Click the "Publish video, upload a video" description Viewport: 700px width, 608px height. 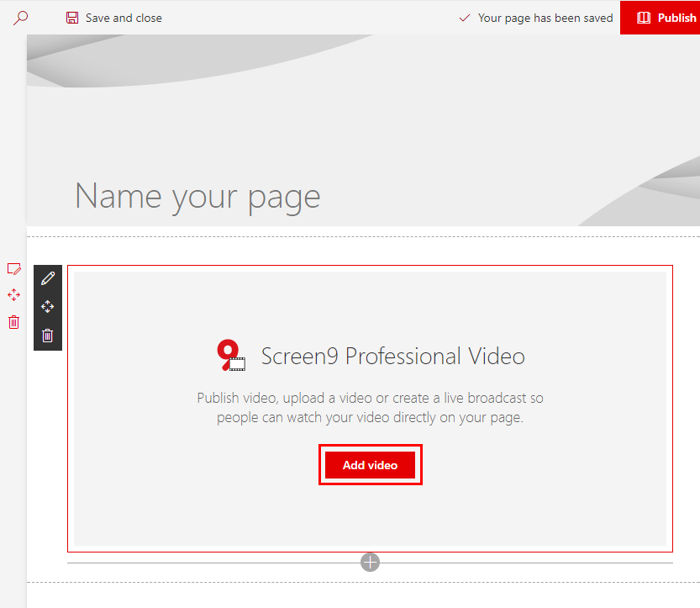[370, 407]
